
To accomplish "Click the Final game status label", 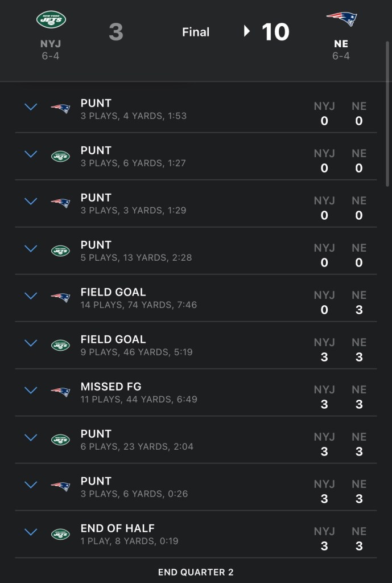I will click(x=196, y=32).
